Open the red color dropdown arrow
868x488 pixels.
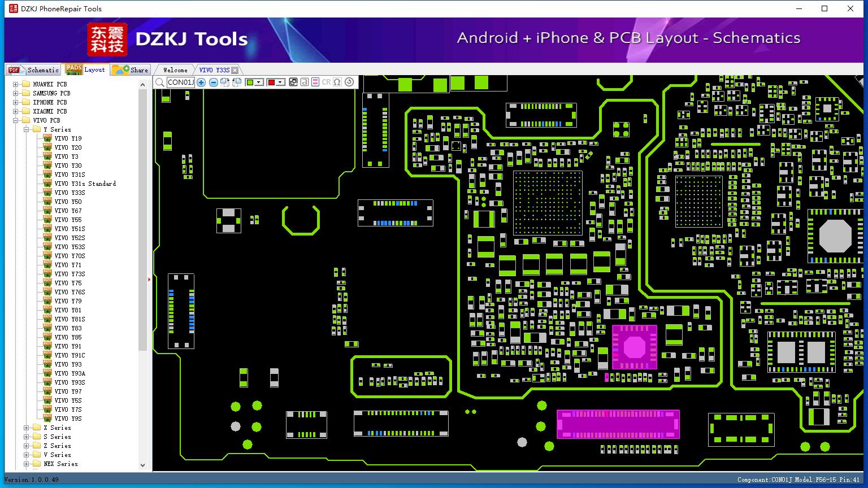280,82
